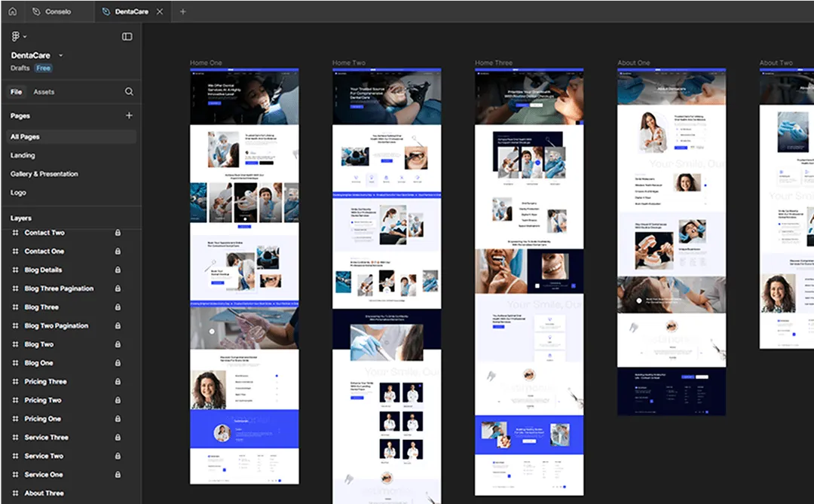This screenshot has width=814, height=504.
Task: Open the Figma main menu logo
Action: pos(16,36)
